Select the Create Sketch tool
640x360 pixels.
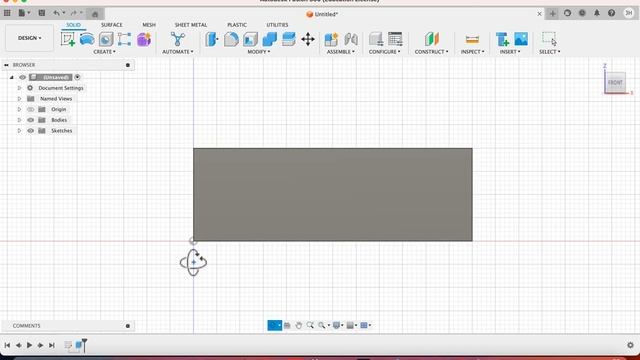68,39
